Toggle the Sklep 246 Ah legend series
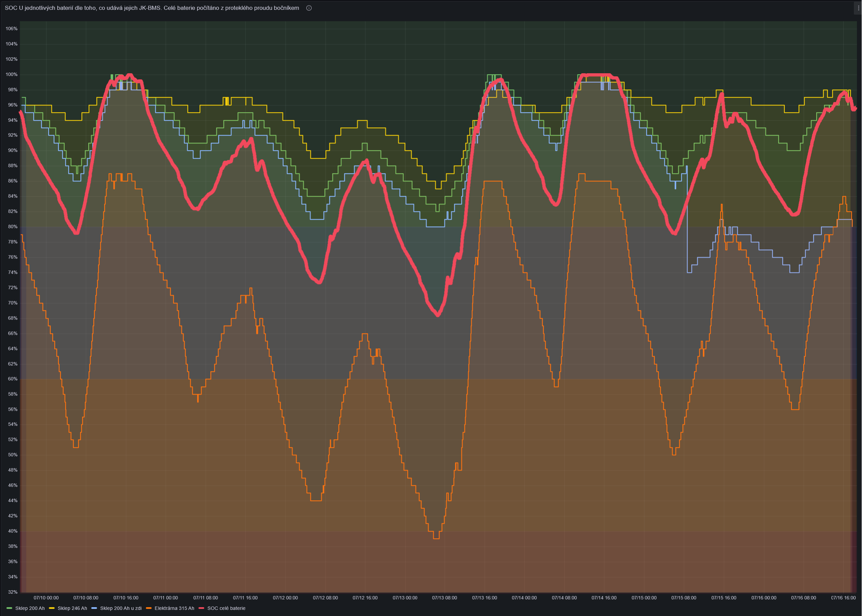Screen dimensions: 862x616 [x=72, y=608]
